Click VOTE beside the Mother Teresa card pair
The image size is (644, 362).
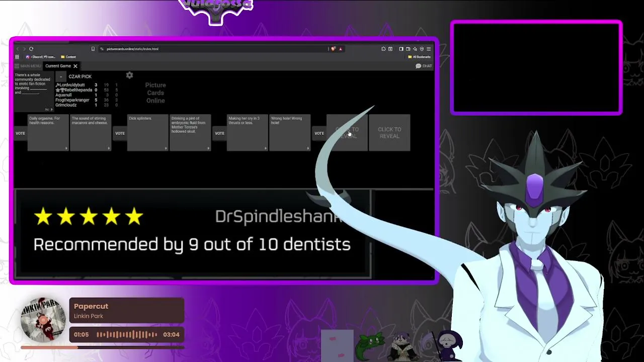pos(120,133)
